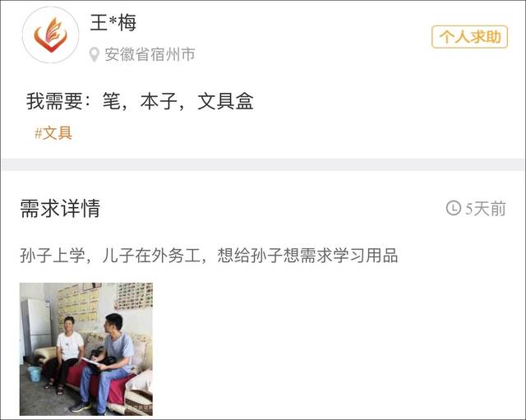
Task: Tap the word 文具盒 in request
Action: pos(225,101)
